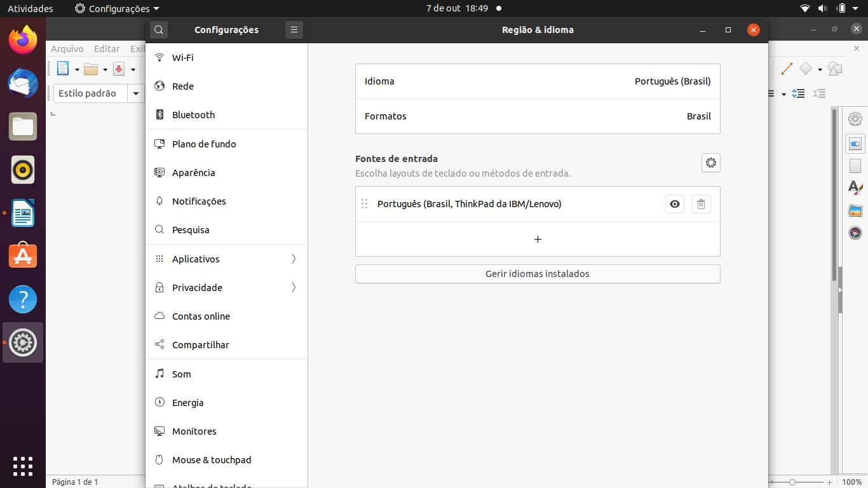
Task: Open Notificações settings
Action: (x=227, y=201)
